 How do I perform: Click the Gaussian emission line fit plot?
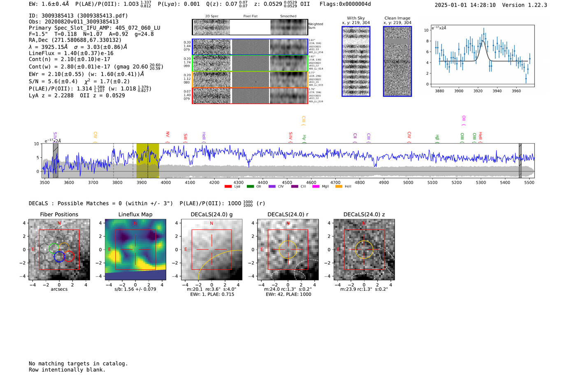482,56
